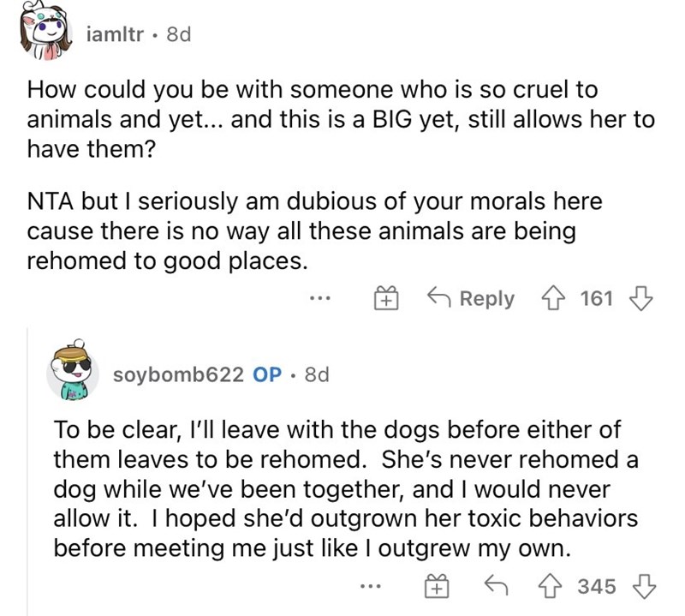Viewport: 685px width, 616px height.
Task: Upvote soybomb622's reply
Action: click(557, 586)
